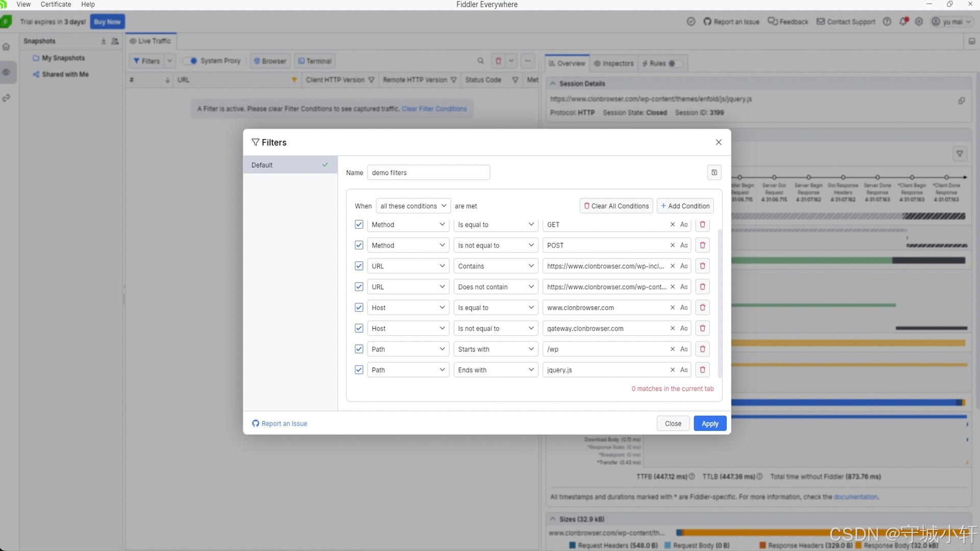Open the 'all these conditions' dropdown
The image size is (980, 551).
413,206
